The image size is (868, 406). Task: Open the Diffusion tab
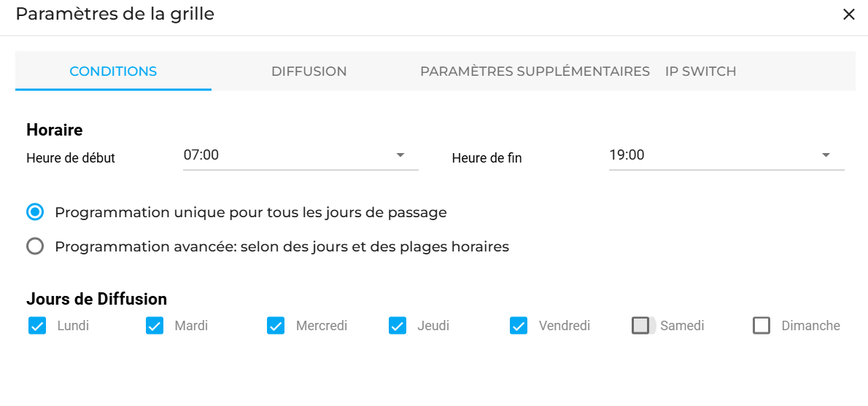[x=309, y=71]
